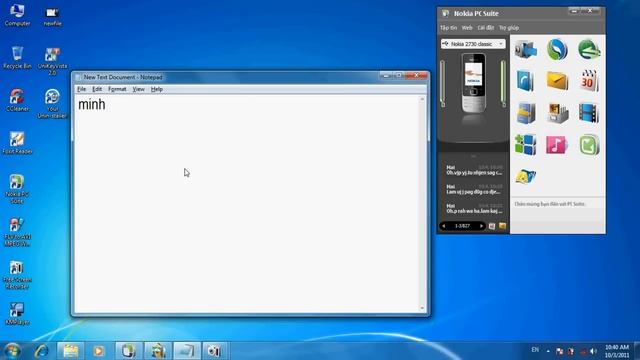Open the Cài đặt menu in Nokia PC Suite

pos(486,28)
